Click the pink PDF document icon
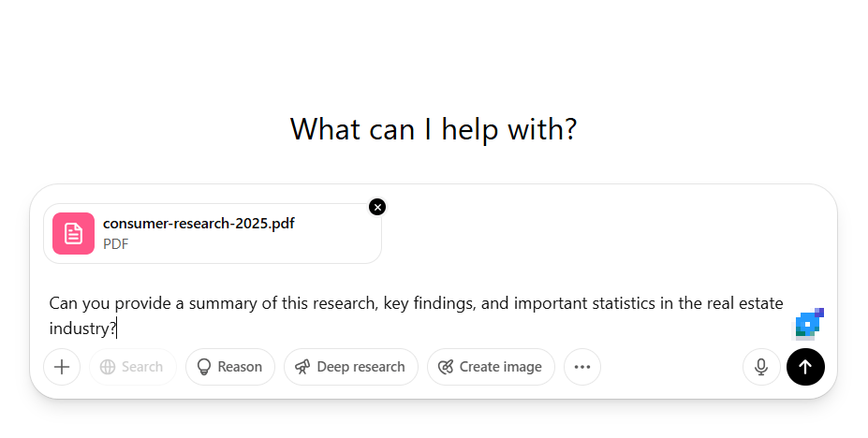 (x=74, y=233)
